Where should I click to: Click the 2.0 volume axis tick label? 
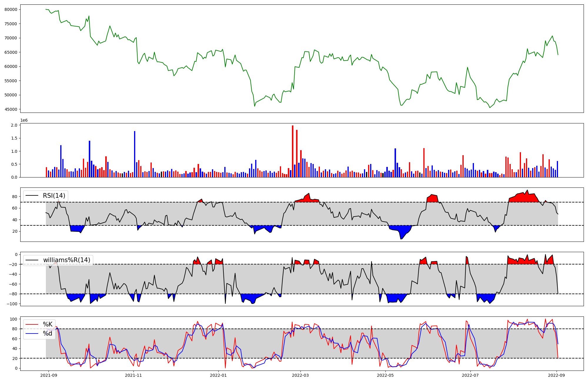(14, 125)
